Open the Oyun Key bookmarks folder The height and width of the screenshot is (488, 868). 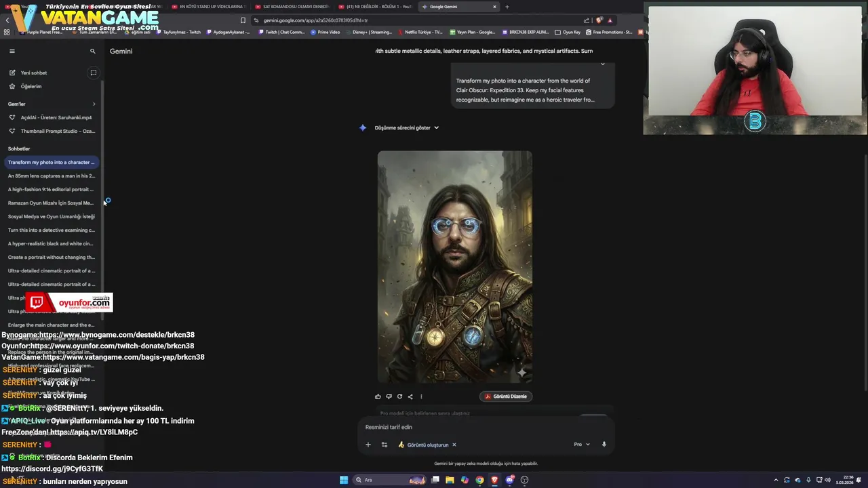point(568,32)
